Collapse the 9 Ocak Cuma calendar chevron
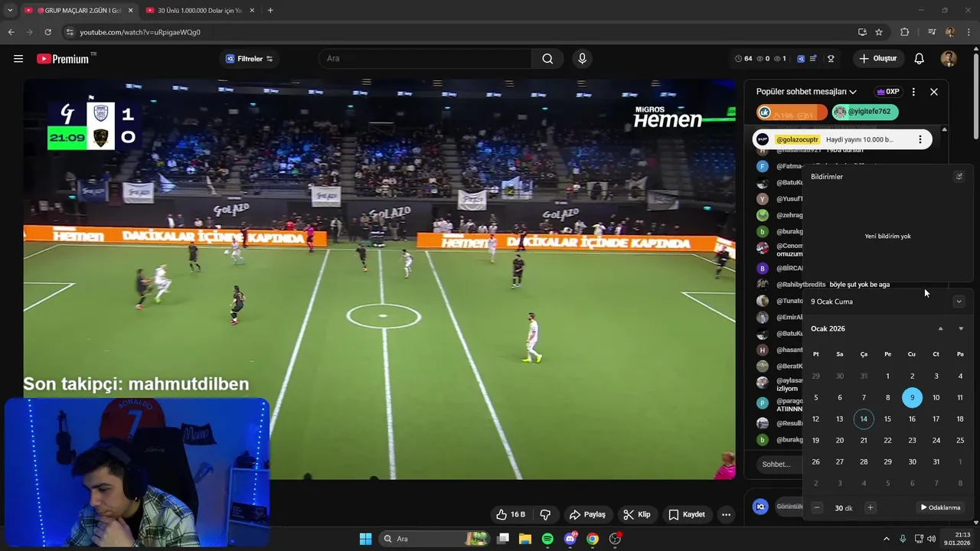Viewport: 980px width, 551px height. pyautogui.click(x=959, y=302)
